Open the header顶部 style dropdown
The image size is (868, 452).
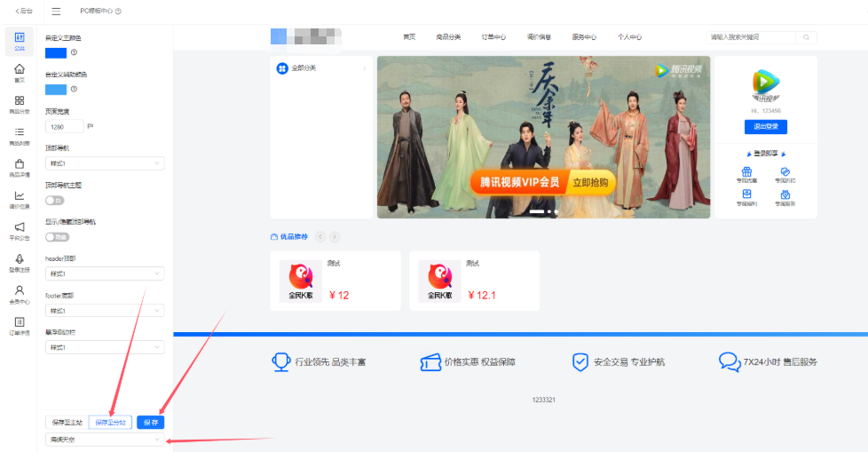click(x=105, y=274)
